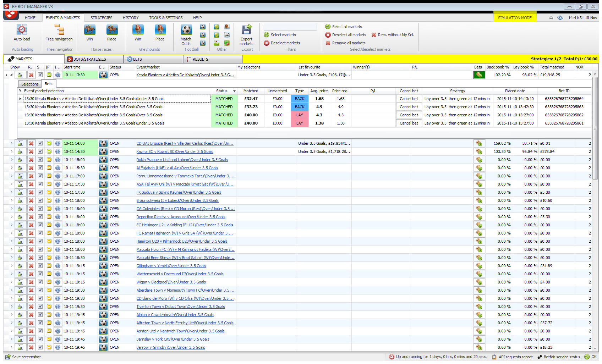This screenshot has width=602, height=364.
Task: Select Horse races Win icon
Action: point(89,30)
